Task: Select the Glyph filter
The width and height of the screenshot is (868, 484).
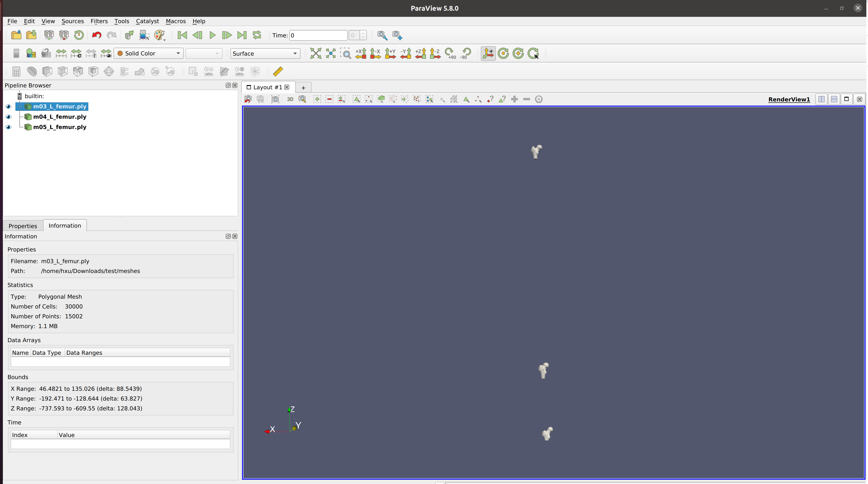Action: coord(108,72)
